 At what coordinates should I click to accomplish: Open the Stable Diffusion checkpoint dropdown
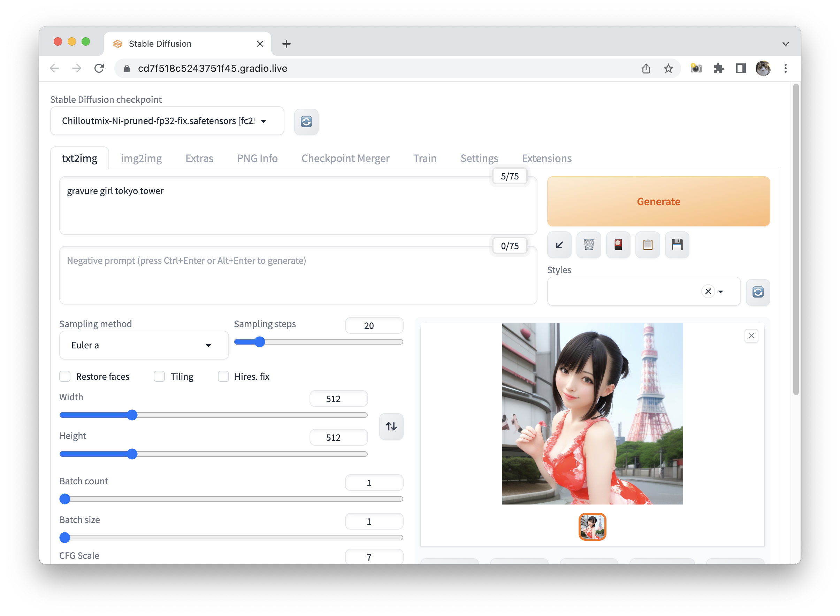point(167,121)
